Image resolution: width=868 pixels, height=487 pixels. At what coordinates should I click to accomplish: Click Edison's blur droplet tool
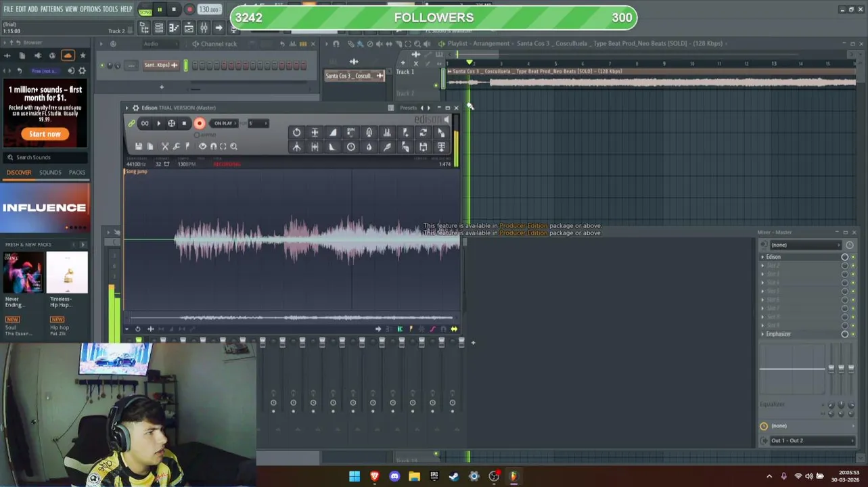click(369, 147)
